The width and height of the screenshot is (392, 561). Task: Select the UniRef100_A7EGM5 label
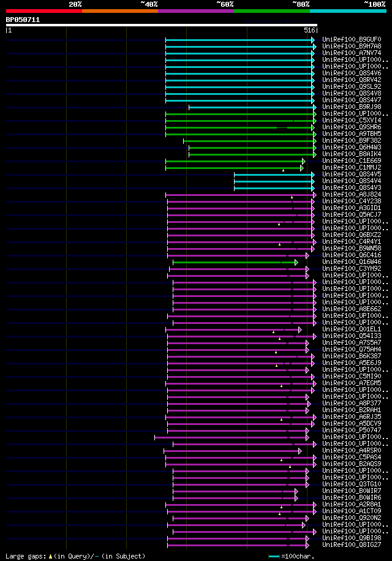coord(352,383)
